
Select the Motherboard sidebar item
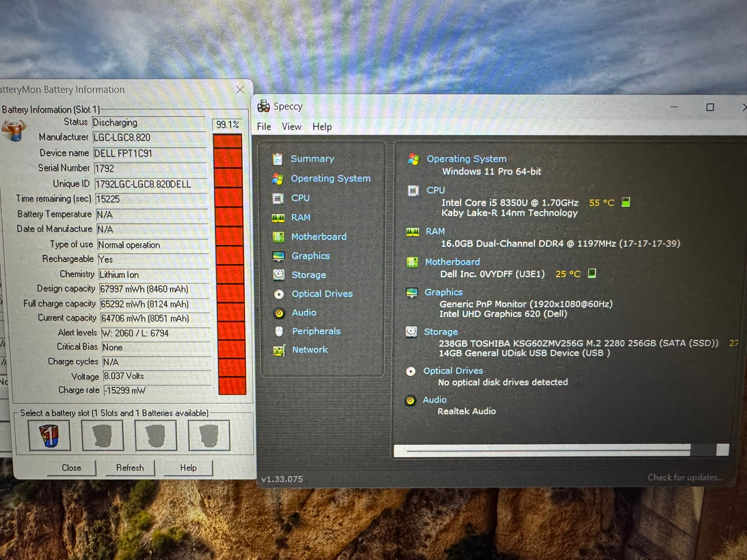(319, 237)
